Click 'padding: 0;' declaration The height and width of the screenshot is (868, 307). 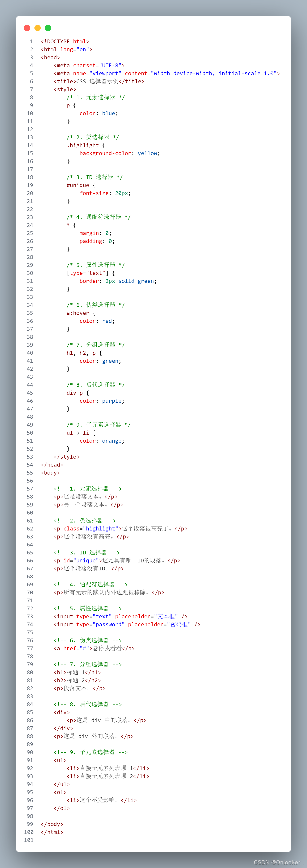[97, 241]
